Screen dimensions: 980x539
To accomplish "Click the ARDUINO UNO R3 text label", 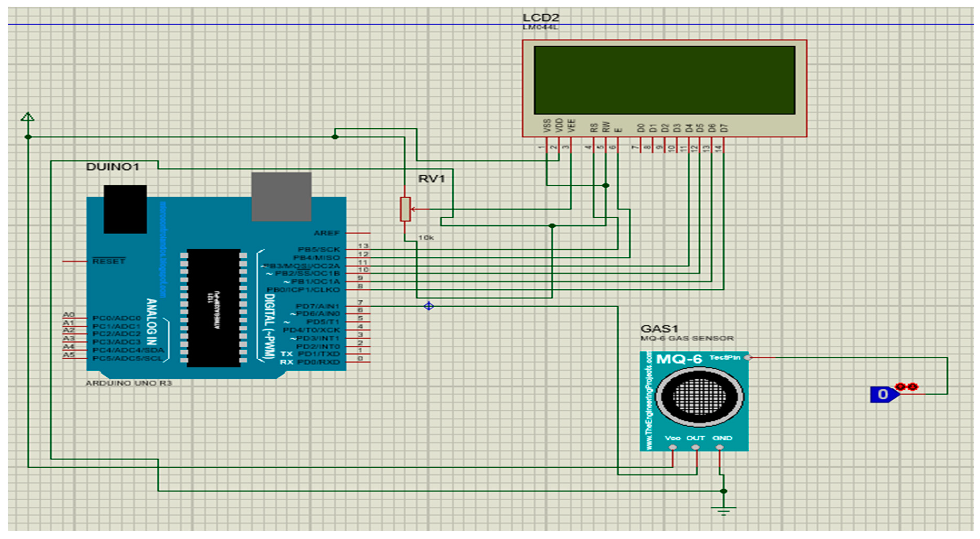I will (129, 383).
